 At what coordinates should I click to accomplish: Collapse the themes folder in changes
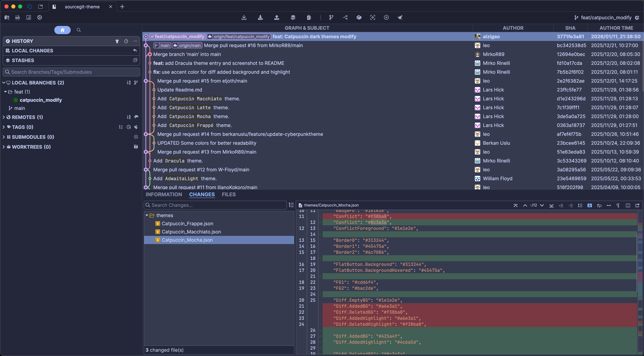click(x=147, y=215)
